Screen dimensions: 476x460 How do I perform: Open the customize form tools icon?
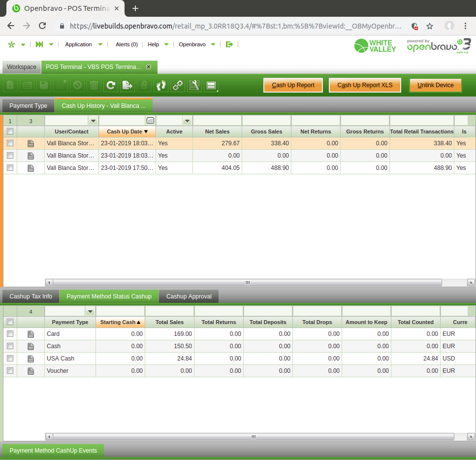[194, 85]
